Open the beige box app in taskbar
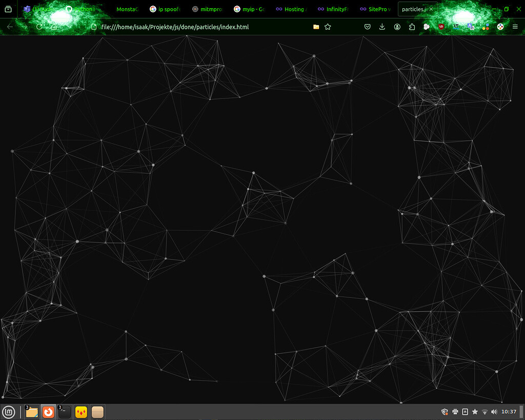Viewport: 525px width, 420px height. [x=97, y=412]
